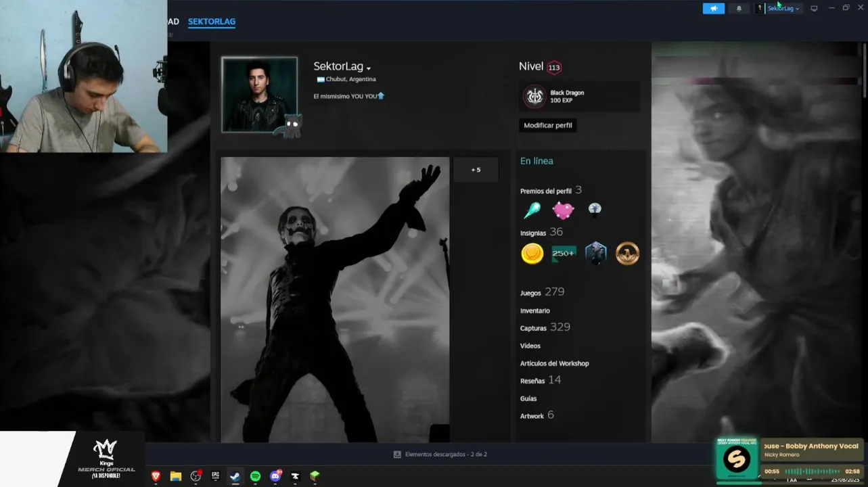
Task: Click the 250+ game collector badge
Action: pyautogui.click(x=564, y=254)
